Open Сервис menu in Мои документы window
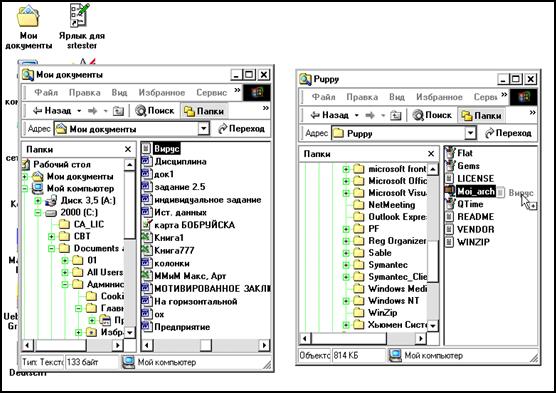Viewport: 556px width, 393px height. click(x=211, y=93)
